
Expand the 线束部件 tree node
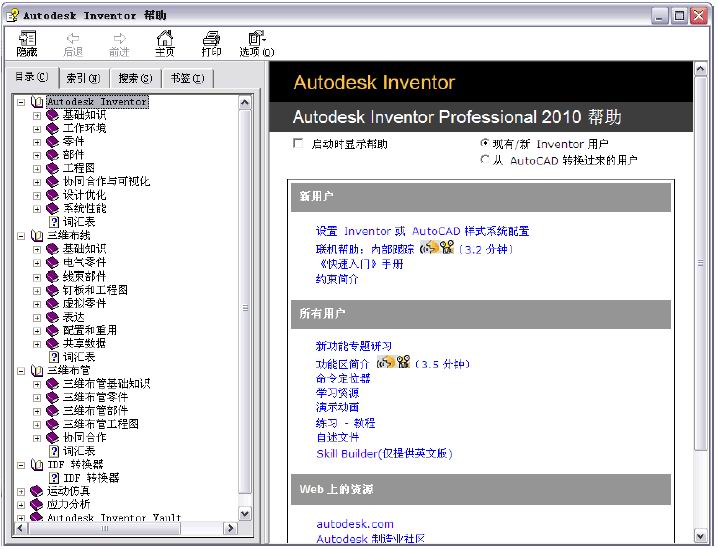pyautogui.click(x=37, y=277)
